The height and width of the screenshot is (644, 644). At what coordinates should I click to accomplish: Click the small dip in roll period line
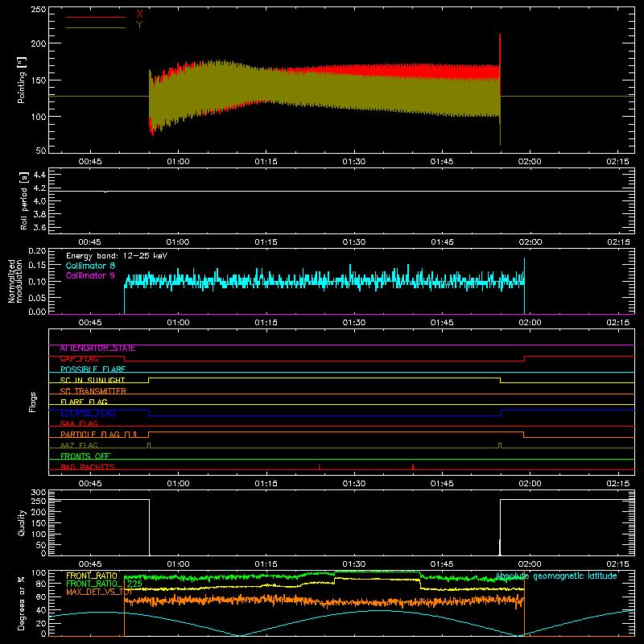[105, 192]
